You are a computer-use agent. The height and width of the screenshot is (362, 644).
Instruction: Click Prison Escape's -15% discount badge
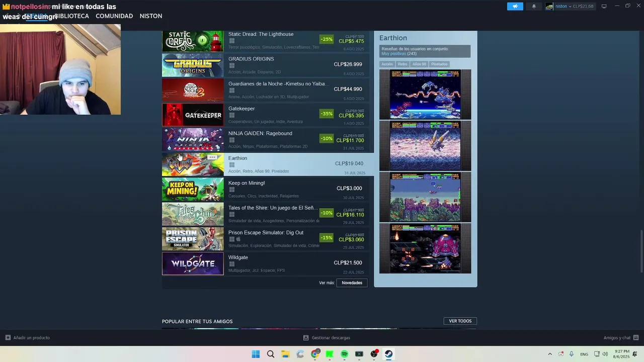click(x=327, y=238)
